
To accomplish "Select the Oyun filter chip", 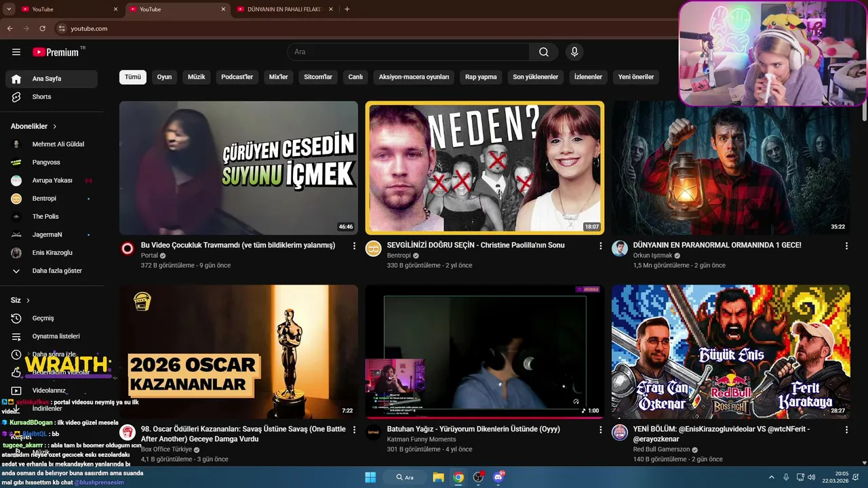I will 164,77.
